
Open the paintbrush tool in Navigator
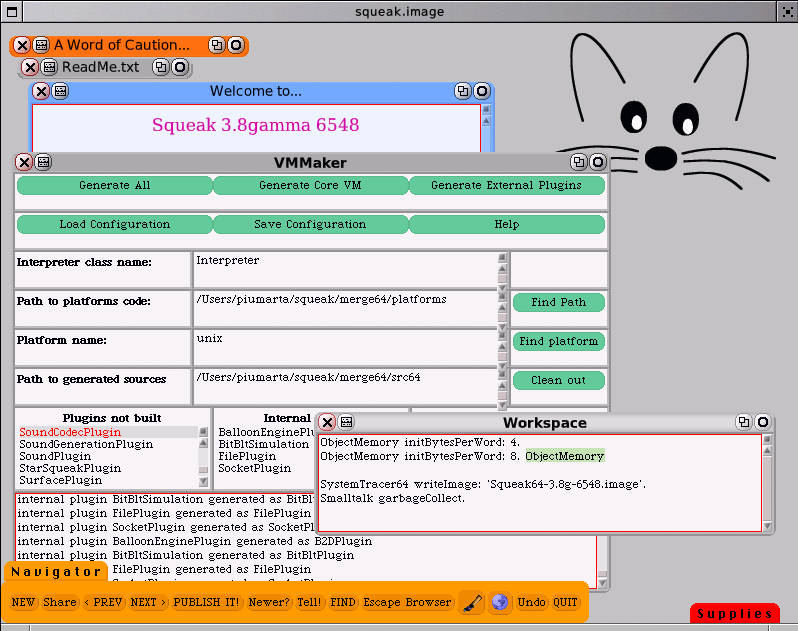click(x=471, y=603)
